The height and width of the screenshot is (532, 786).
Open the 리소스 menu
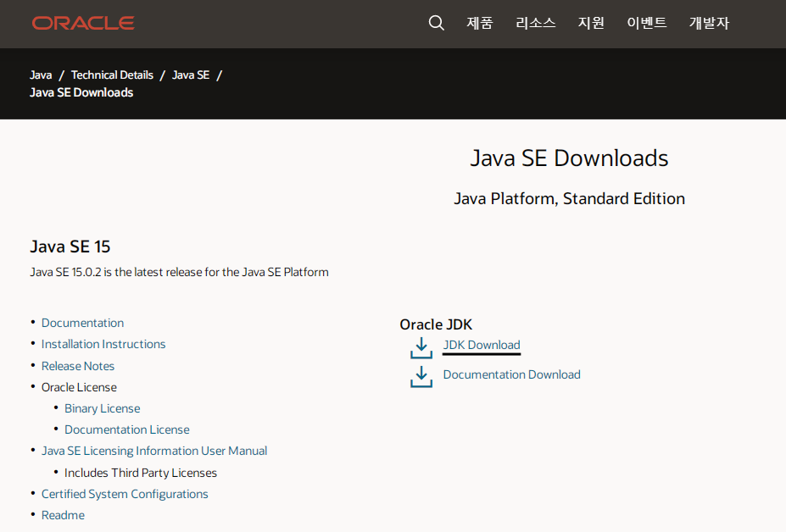tap(535, 23)
